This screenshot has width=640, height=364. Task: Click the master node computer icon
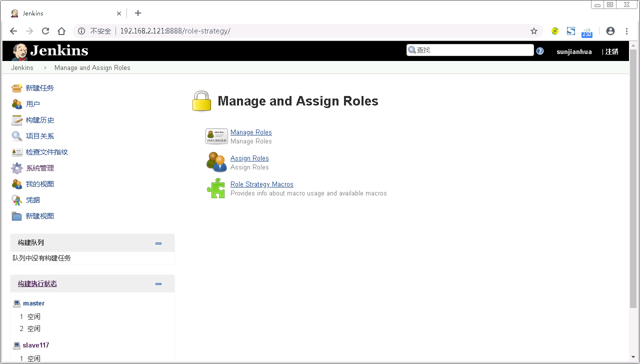16,303
